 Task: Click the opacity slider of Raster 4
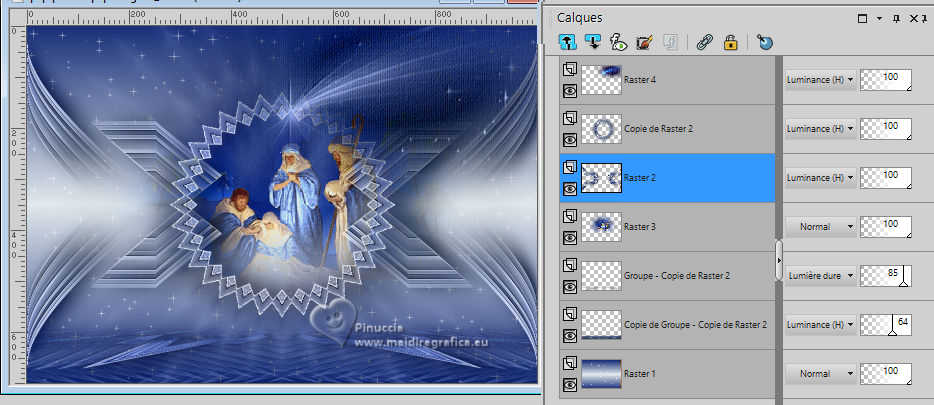click(886, 80)
